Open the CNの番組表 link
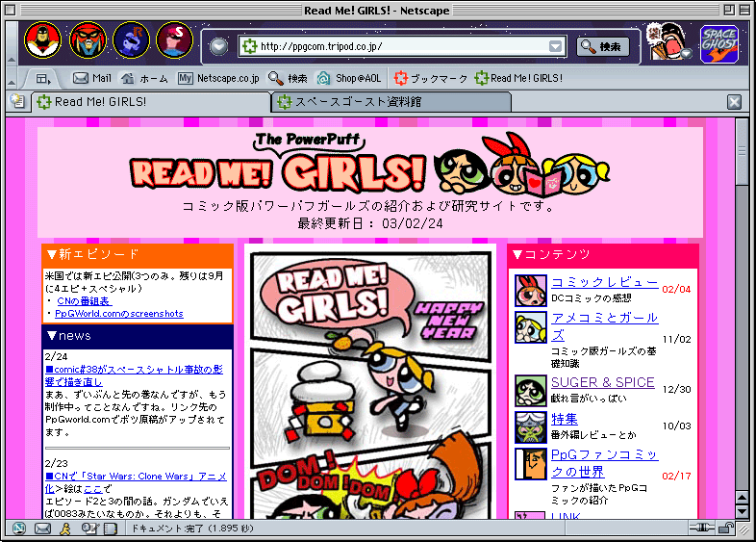Screen dimensions: 756x542 click(x=84, y=301)
